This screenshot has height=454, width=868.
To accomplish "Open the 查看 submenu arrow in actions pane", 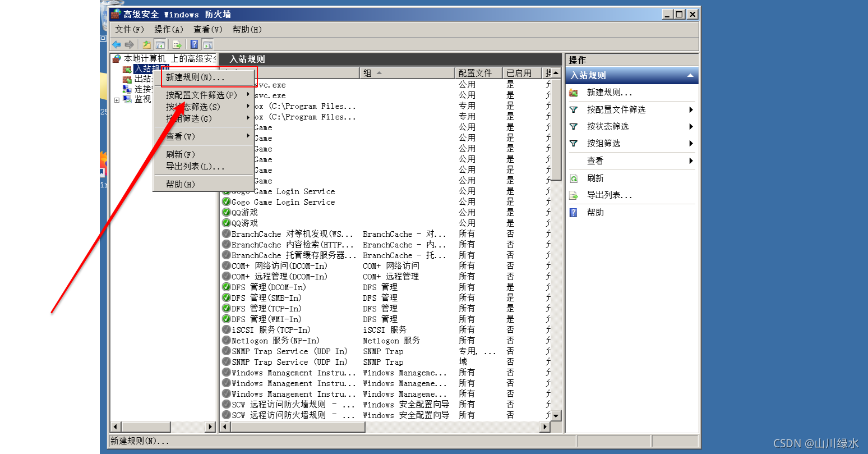I will click(691, 161).
